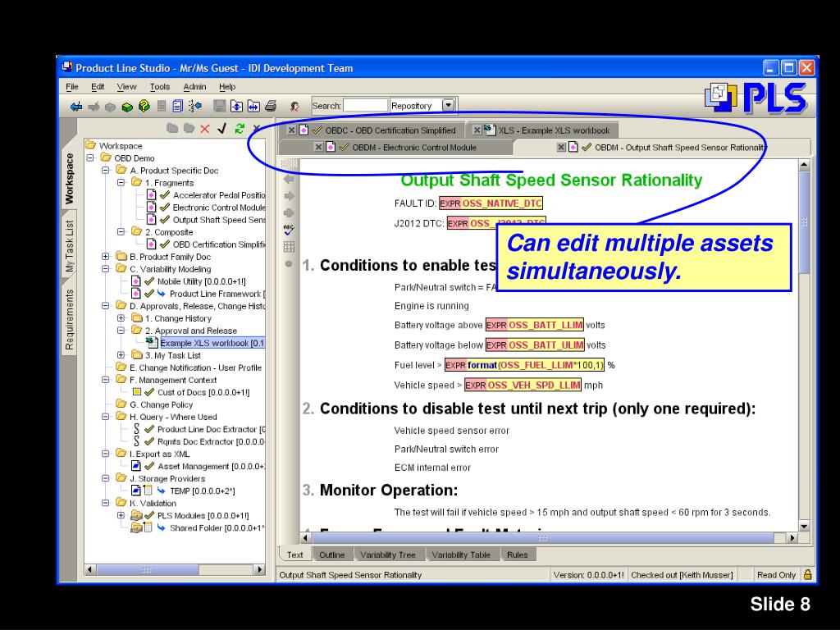This screenshot has width=840, height=630.
Task: Click the gray left arrow in editor sidebar
Action: tap(289, 179)
